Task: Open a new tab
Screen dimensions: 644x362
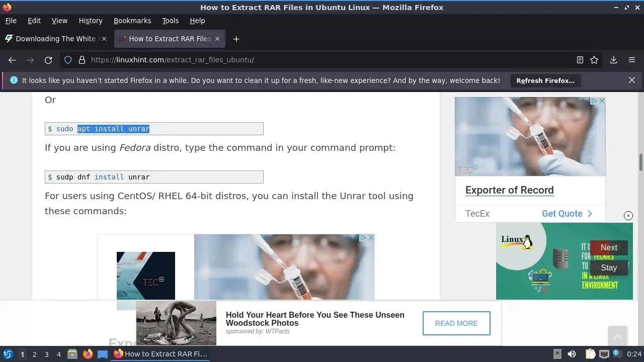Action: point(236,39)
